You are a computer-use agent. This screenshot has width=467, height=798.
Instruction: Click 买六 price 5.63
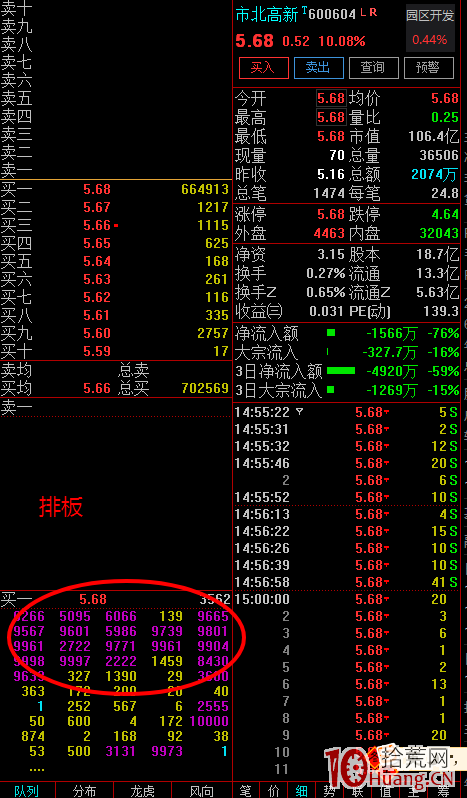pyautogui.click(x=97, y=279)
